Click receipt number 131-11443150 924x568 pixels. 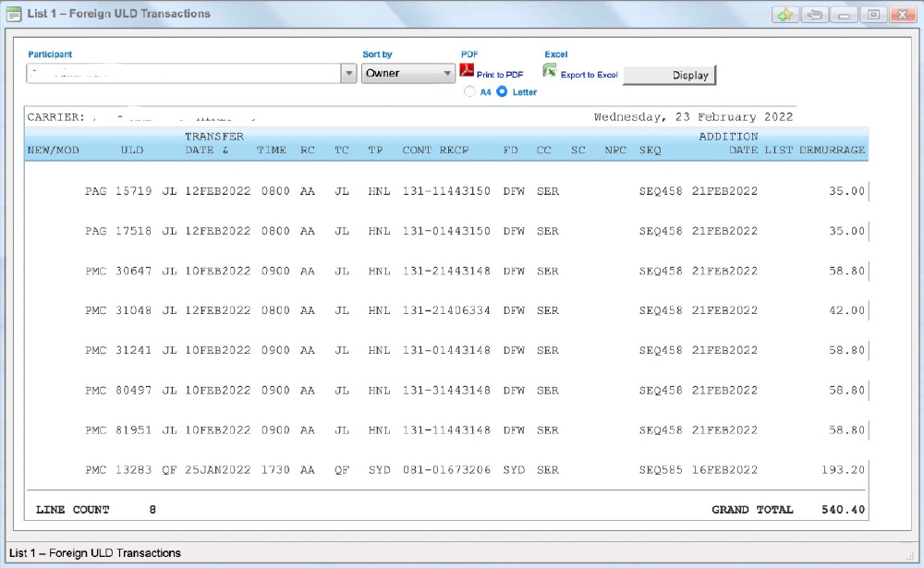tap(446, 191)
